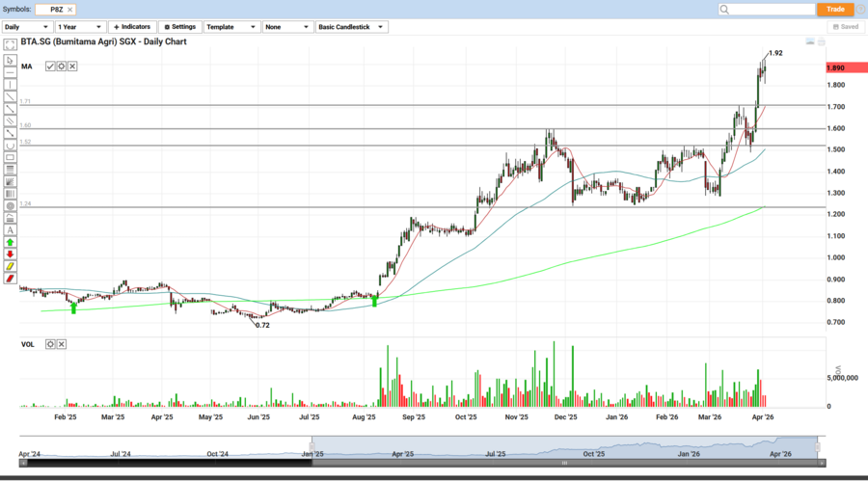
Task: Expand the 1 Year range dropdown
Action: [80, 27]
